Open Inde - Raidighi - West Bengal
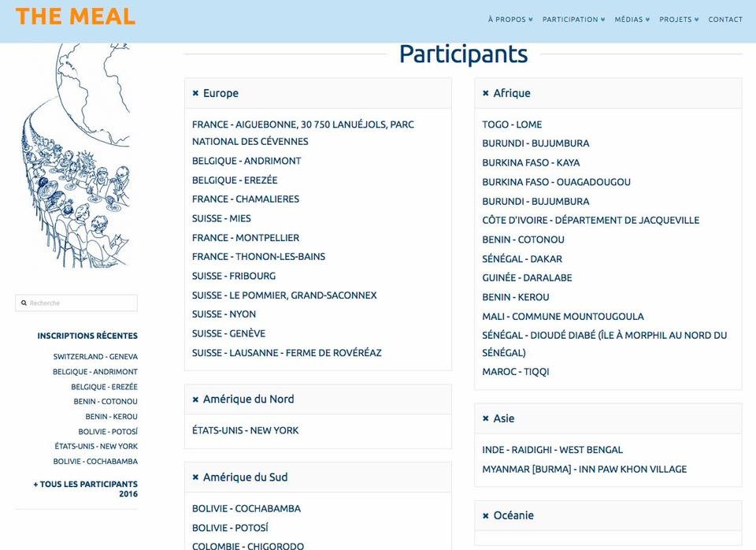 coord(553,450)
